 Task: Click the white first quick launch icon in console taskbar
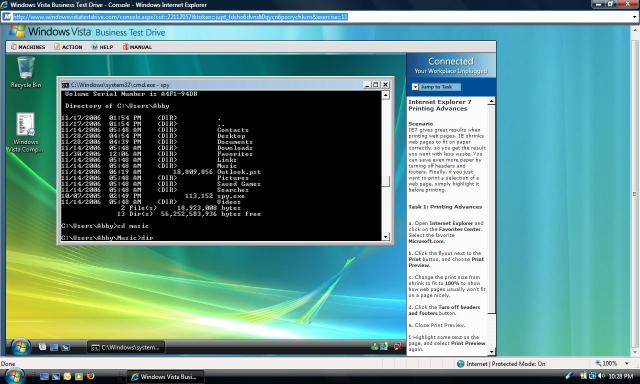[42, 347]
